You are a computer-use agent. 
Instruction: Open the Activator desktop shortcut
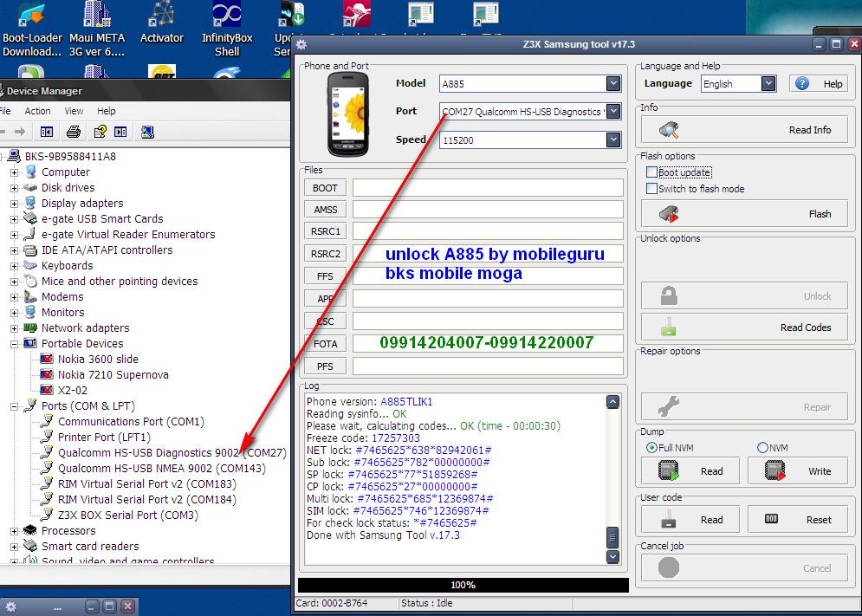coord(161,22)
